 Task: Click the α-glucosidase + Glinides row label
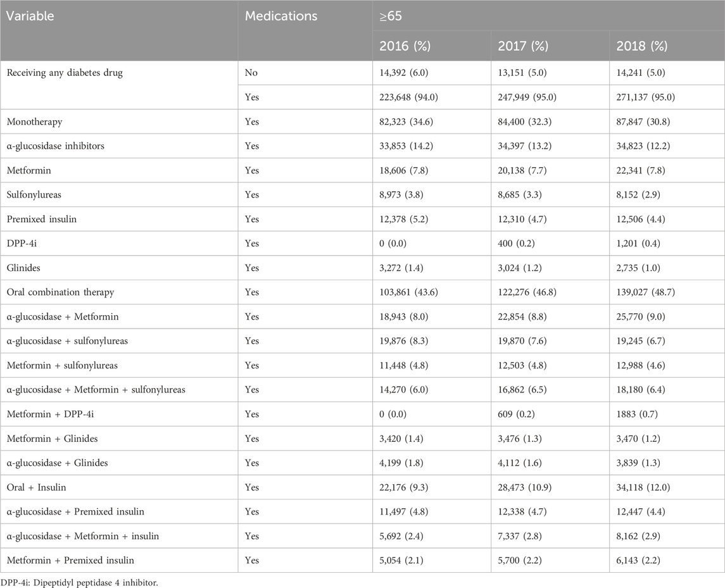point(57,463)
